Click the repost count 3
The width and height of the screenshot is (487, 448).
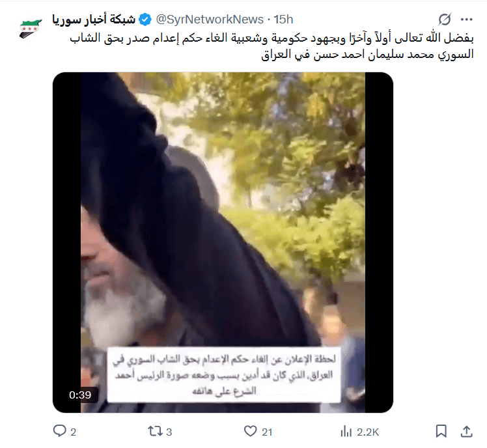(x=169, y=432)
